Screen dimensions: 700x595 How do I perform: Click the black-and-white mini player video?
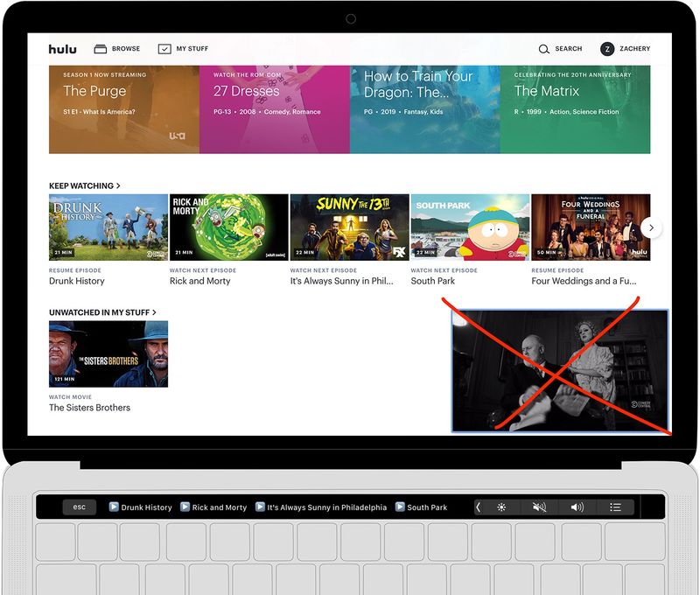point(560,371)
